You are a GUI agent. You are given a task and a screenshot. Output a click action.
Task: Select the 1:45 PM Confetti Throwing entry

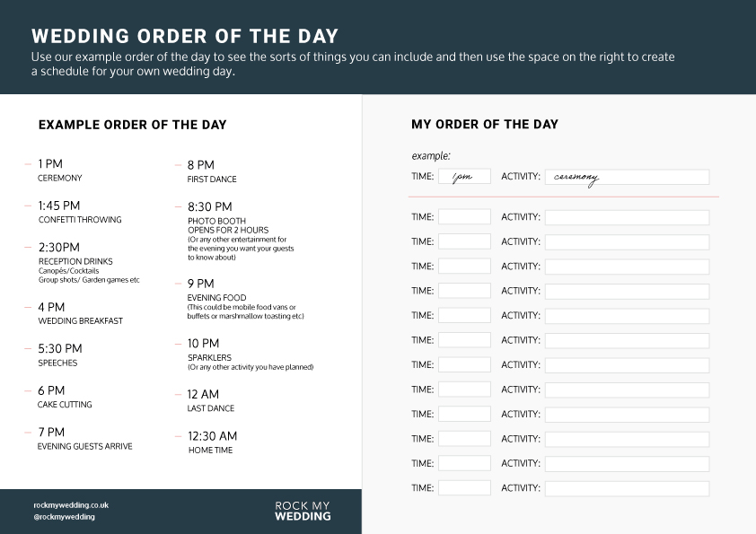click(79, 212)
